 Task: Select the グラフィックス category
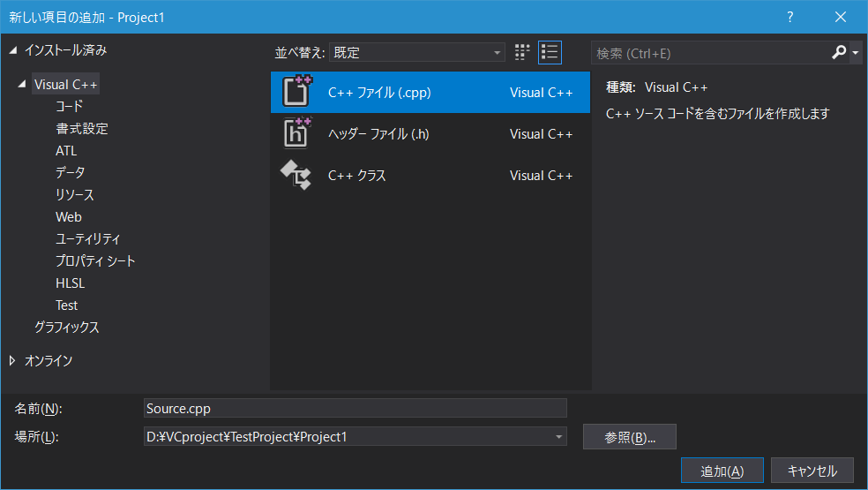(66, 327)
